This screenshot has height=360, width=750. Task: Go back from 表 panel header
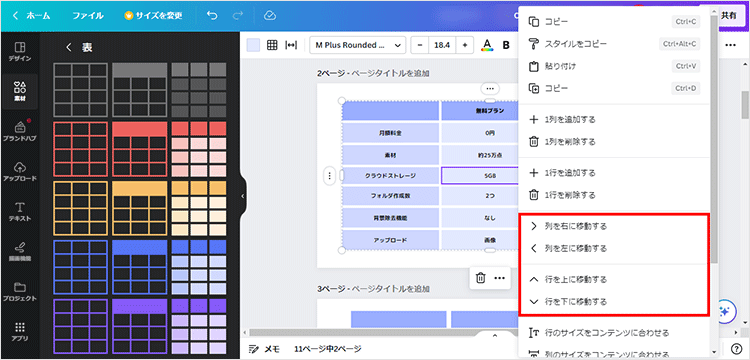pos(69,47)
